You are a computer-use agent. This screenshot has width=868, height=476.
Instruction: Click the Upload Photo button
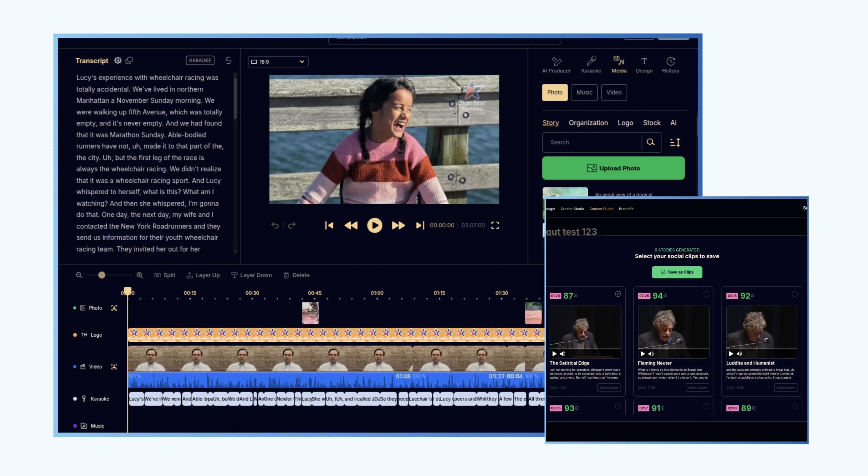click(x=613, y=168)
